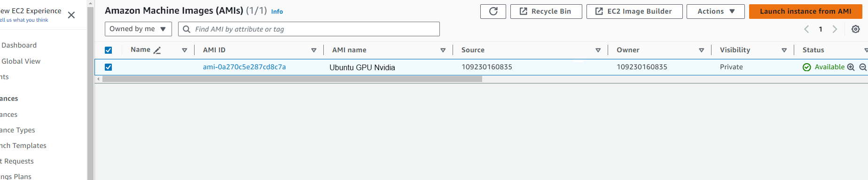Click the edit pencil next to Name
This screenshot has width=868, height=180.
(x=157, y=50)
